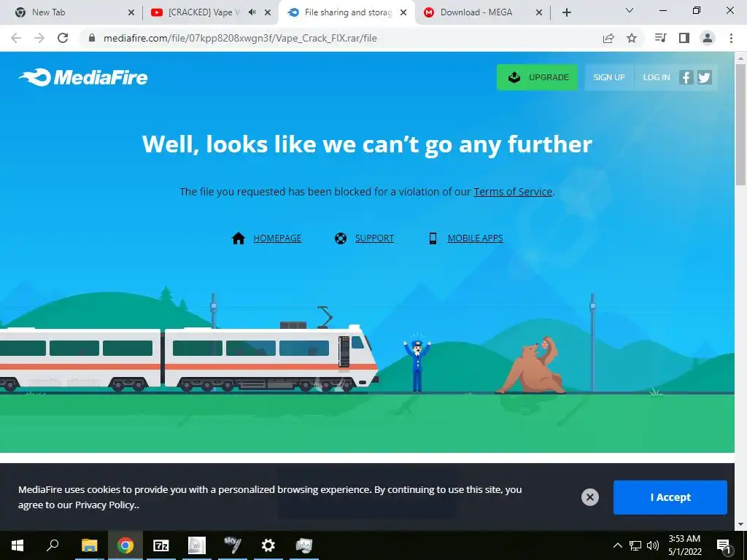The width and height of the screenshot is (747, 560).
Task: Mute the audio-playing YouTube tab speaker icon
Action: (x=252, y=12)
